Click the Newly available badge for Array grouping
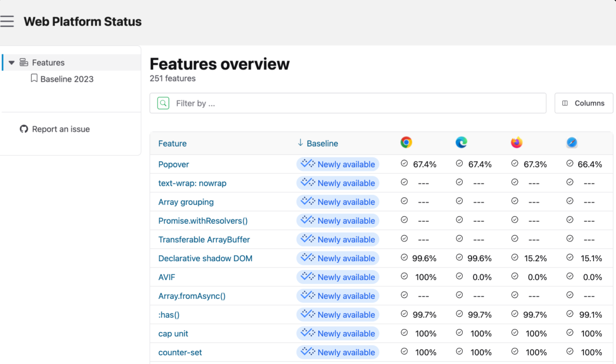616x364 pixels. click(x=337, y=202)
